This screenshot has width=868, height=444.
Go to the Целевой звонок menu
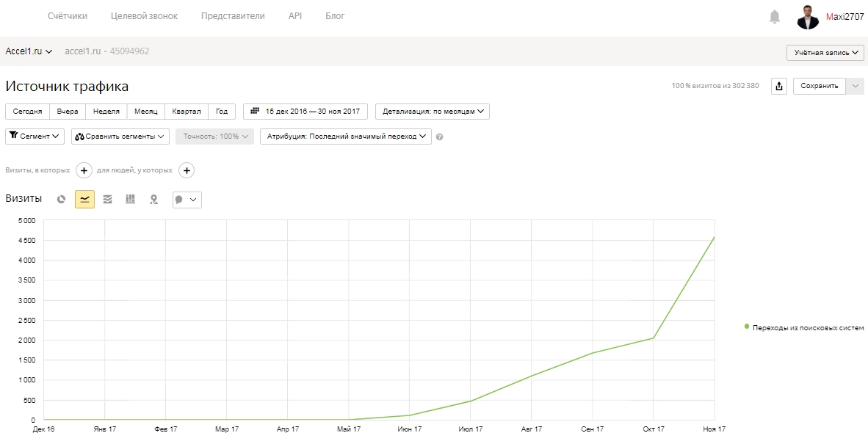coord(145,16)
